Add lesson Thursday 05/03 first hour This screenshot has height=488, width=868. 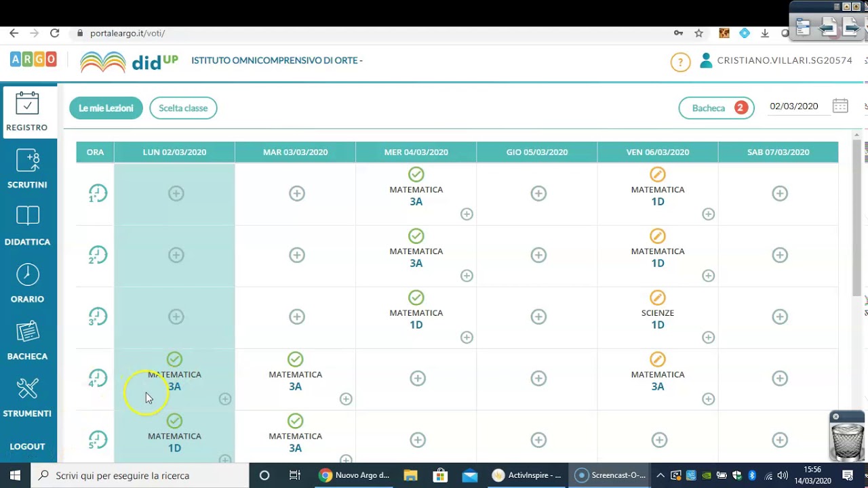click(x=538, y=194)
